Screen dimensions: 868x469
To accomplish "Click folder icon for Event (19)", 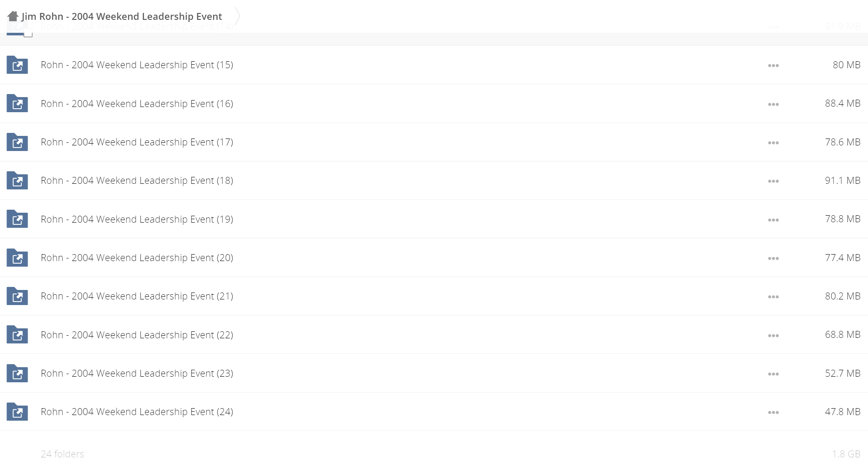I will pyautogui.click(x=17, y=219).
